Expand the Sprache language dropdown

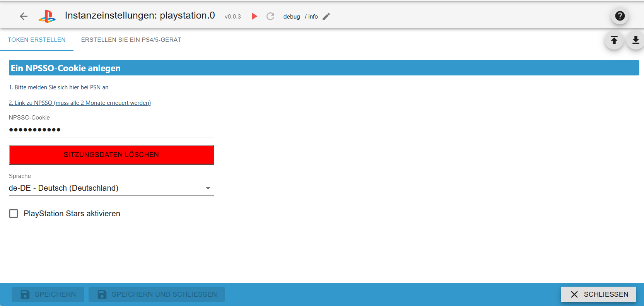(x=111, y=188)
